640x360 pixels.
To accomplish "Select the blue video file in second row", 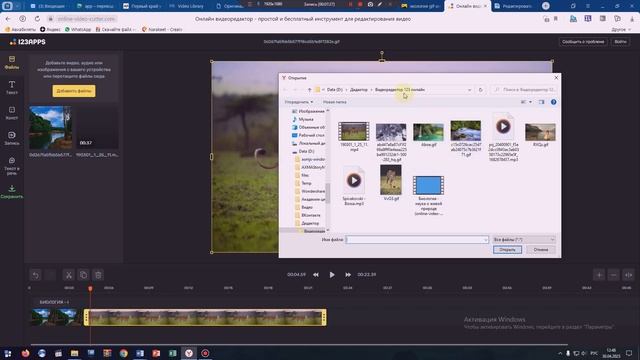I will [428, 195].
